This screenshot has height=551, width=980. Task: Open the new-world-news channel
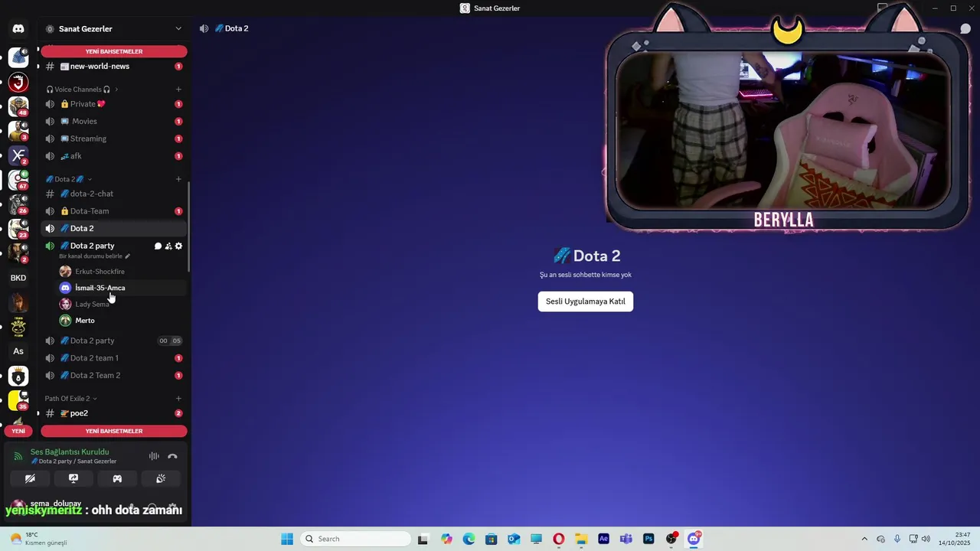coord(114,67)
